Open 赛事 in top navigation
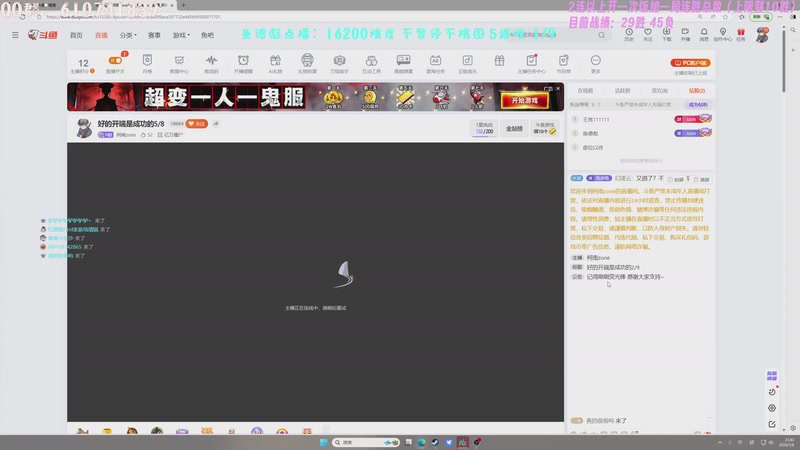Image resolution: width=800 pixels, height=450 pixels. point(154,35)
